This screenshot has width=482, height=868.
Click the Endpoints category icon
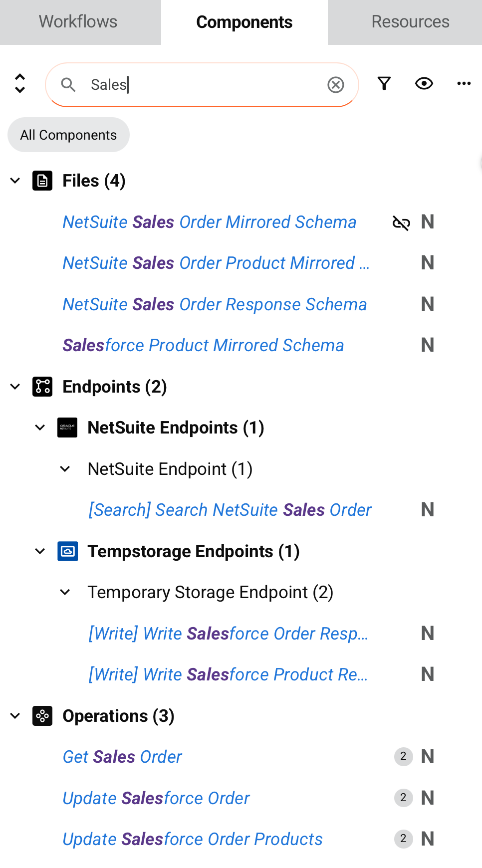(42, 387)
